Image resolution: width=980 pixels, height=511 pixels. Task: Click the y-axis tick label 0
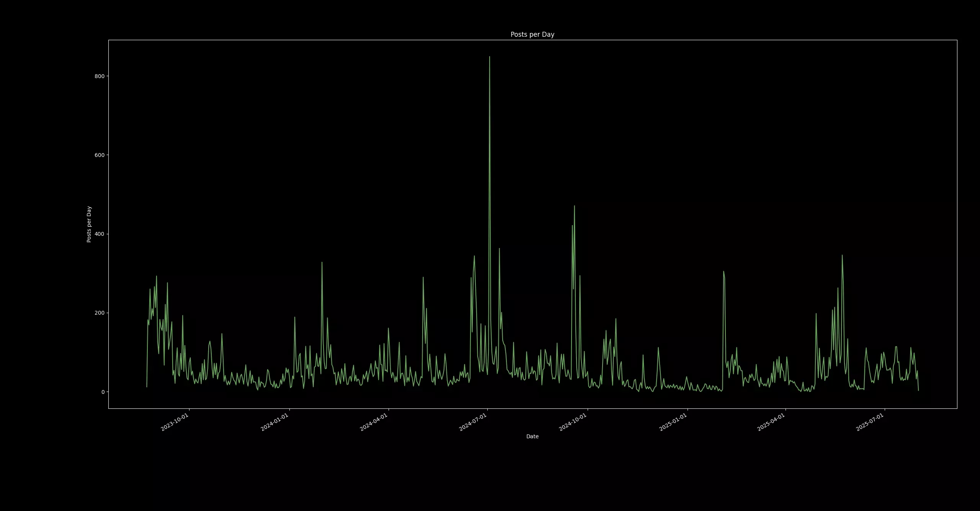click(x=103, y=392)
